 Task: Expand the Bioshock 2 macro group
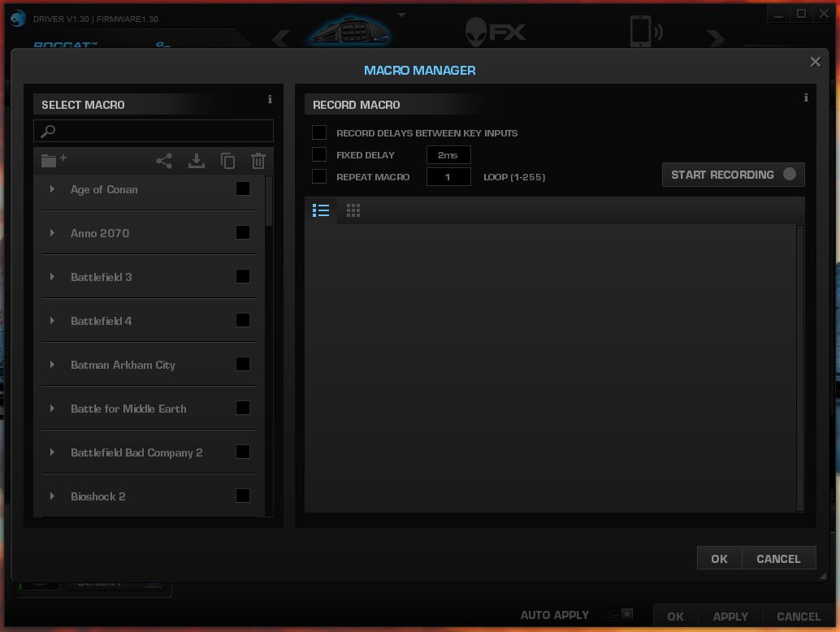52,496
